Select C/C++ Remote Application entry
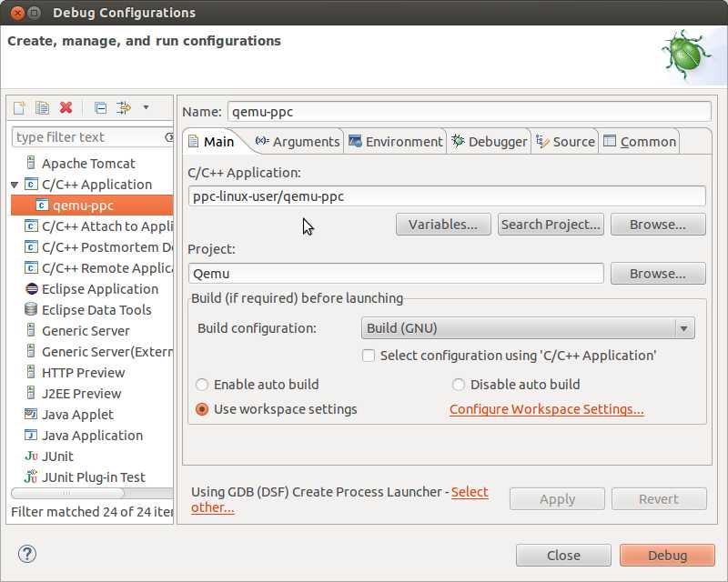This screenshot has height=582, width=728. coord(98,267)
